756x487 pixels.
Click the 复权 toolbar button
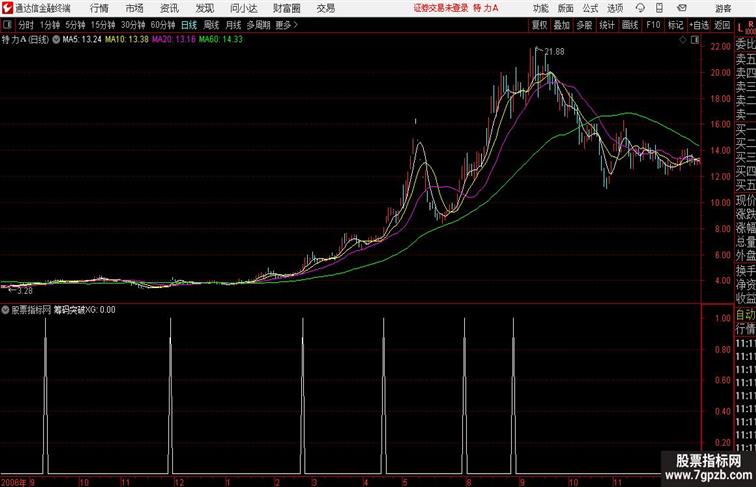pyautogui.click(x=540, y=25)
